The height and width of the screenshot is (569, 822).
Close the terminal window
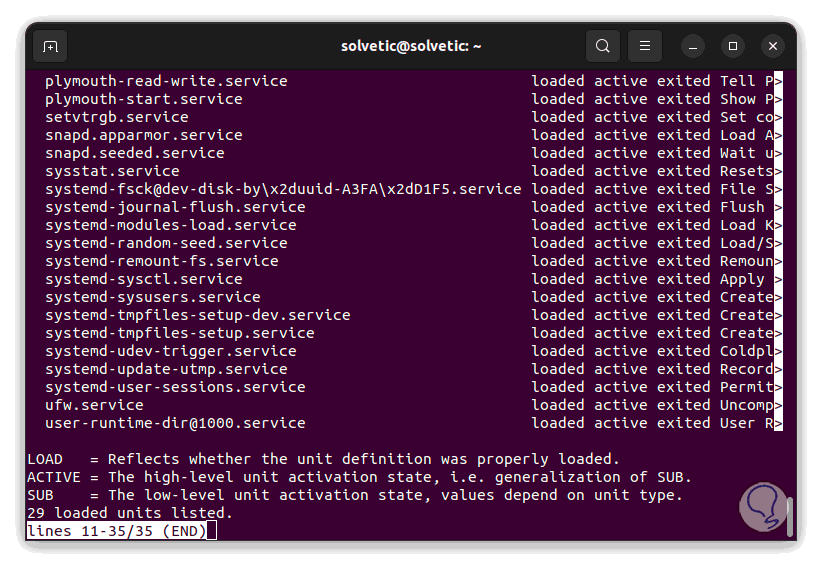click(773, 46)
